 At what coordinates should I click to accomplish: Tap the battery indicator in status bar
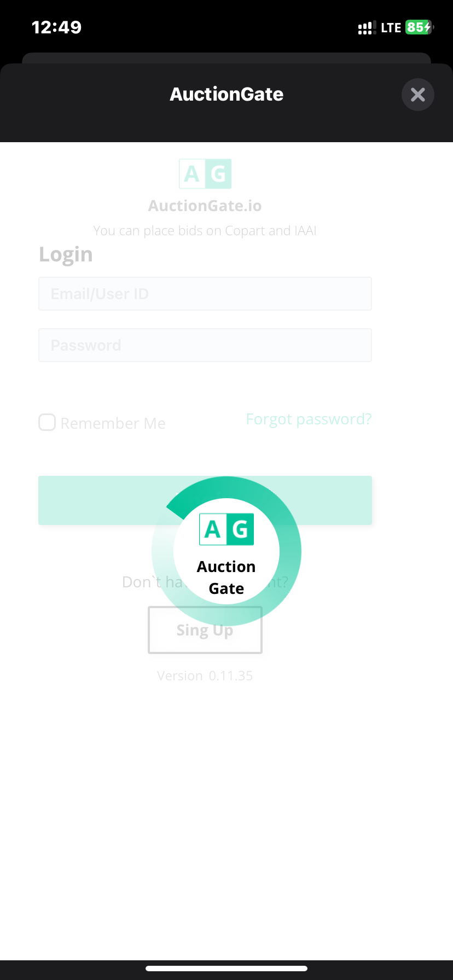(419, 27)
